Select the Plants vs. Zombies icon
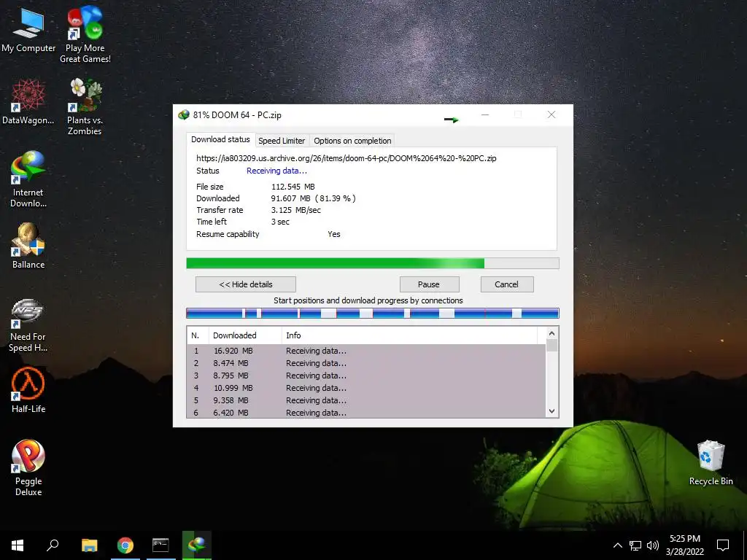Image resolution: width=747 pixels, height=560 pixels. (85, 106)
